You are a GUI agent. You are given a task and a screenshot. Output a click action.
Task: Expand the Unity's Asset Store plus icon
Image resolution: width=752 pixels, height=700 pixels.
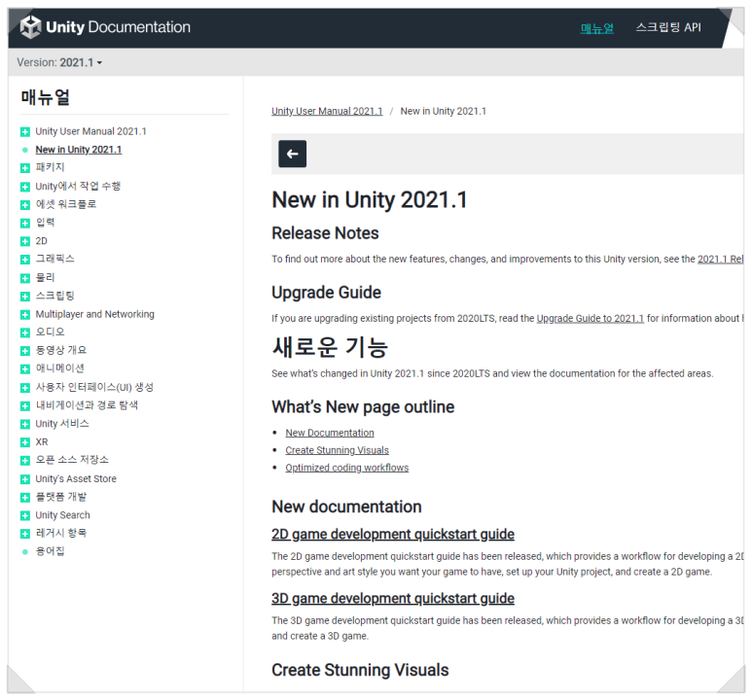(x=25, y=479)
